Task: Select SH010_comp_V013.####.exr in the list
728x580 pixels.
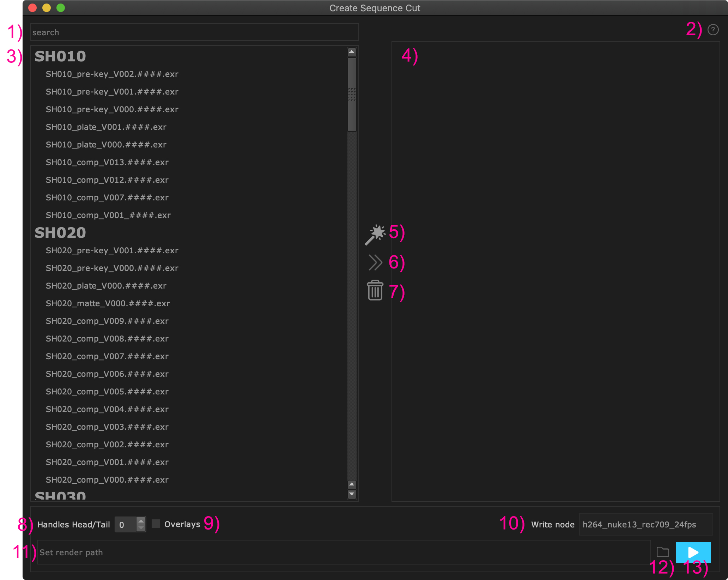Action: pyautogui.click(x=107, y=162)
